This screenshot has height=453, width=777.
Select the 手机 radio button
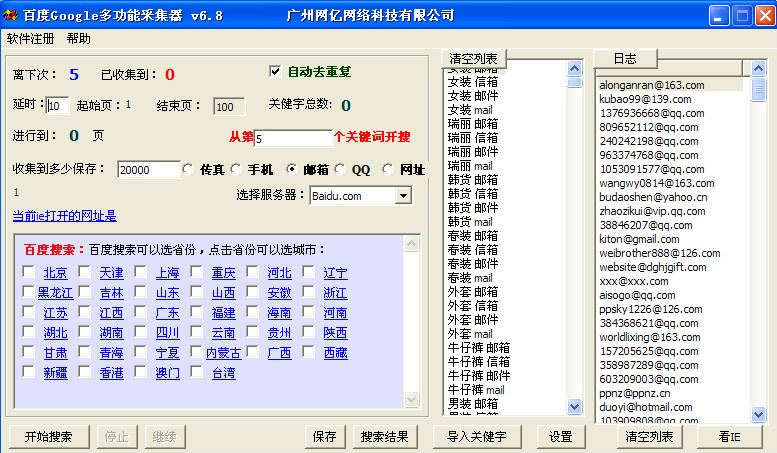(x=236, y=170)
